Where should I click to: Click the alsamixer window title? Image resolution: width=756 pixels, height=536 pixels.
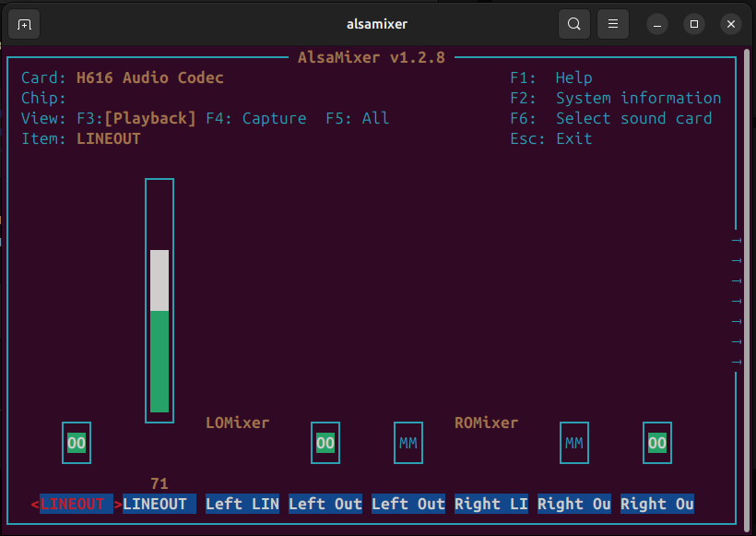[x=377, y=24]
